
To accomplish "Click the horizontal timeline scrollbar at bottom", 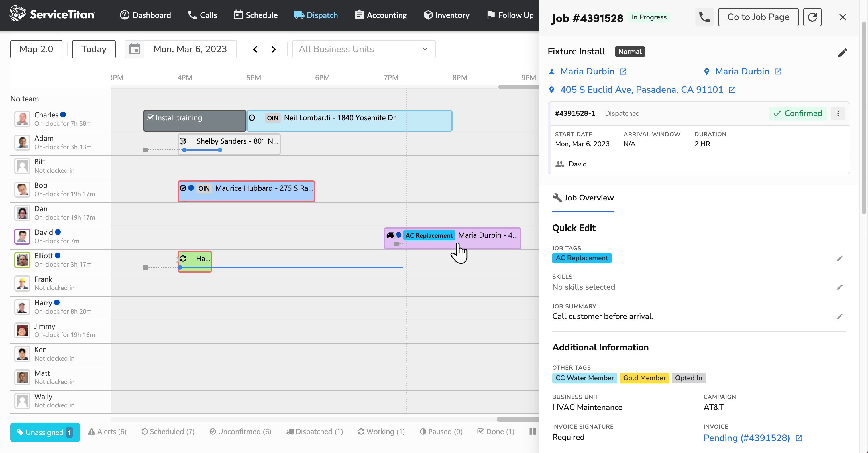I will tap(517, 419).
